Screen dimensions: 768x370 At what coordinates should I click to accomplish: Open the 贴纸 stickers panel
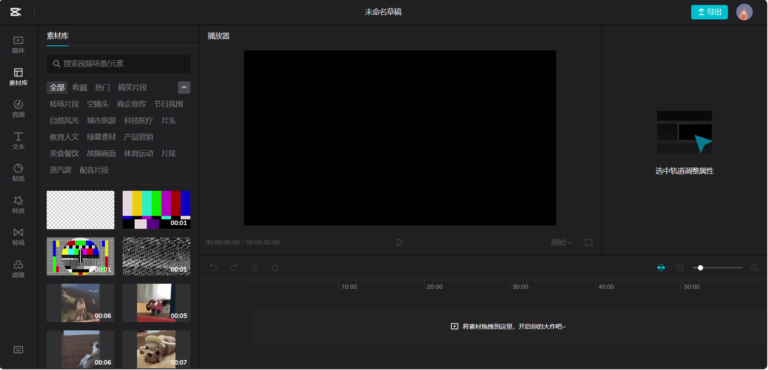tap(18, 173)
